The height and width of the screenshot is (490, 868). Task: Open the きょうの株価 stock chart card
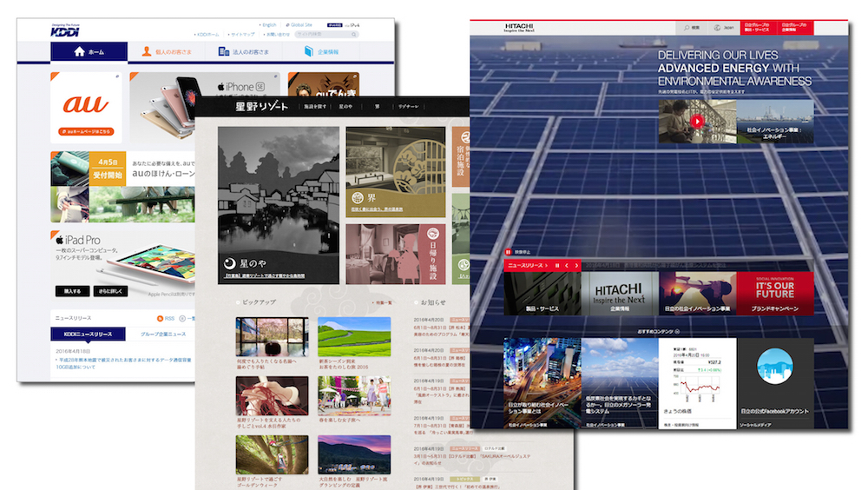coord(698,383)
